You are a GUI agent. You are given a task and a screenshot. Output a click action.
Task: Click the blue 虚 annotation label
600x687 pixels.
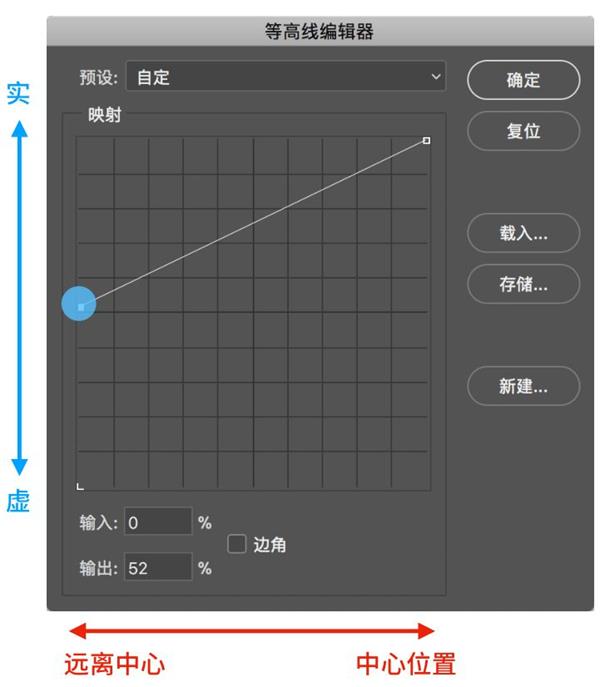[x=18, y=501]
